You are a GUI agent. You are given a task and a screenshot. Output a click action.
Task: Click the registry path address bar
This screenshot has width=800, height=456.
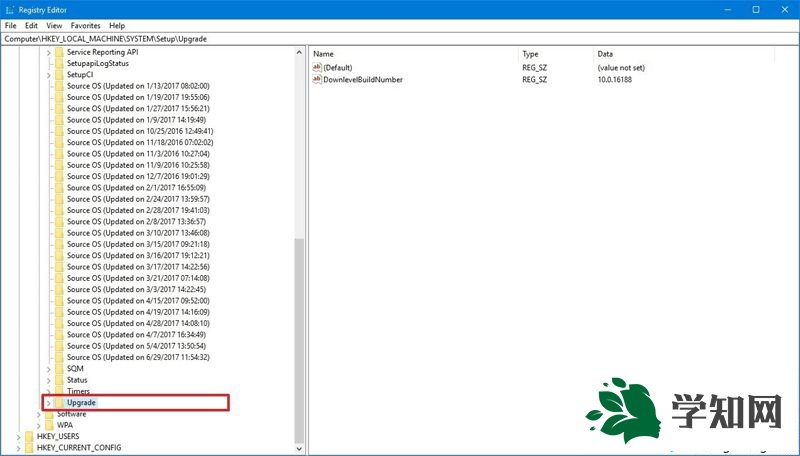click(400, 39)
